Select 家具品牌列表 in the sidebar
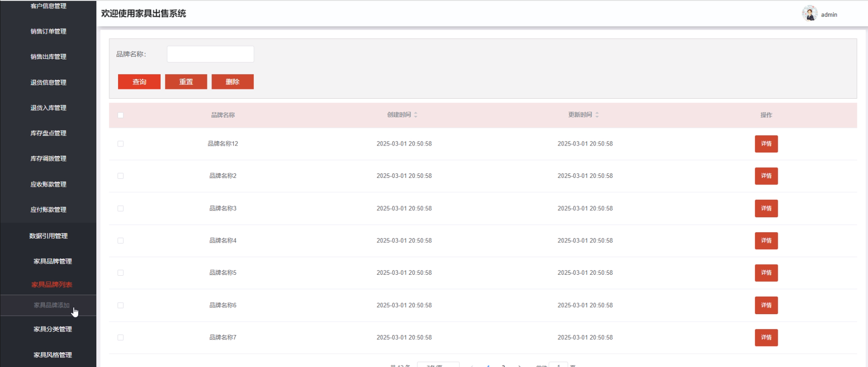Screen dimensions: 868x367 (x=51, y=285)
